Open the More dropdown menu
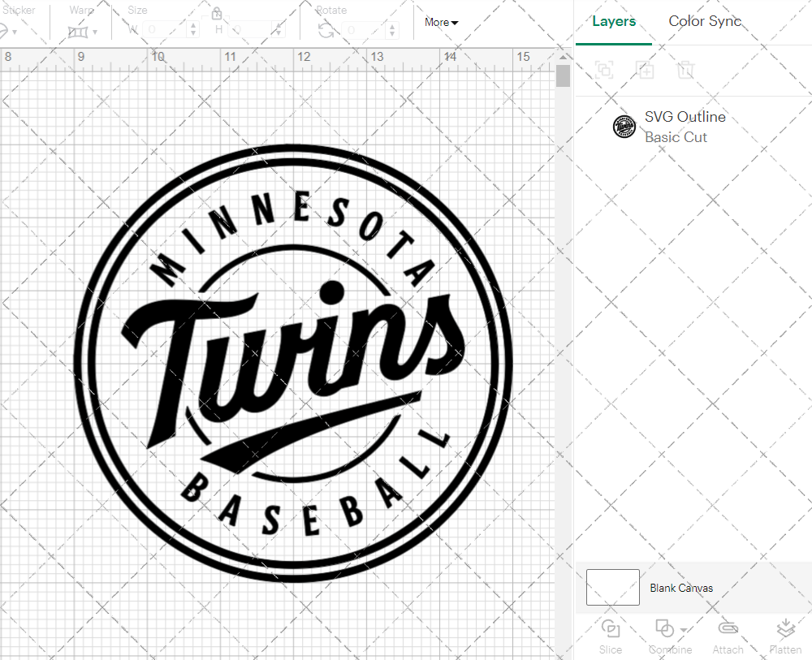Viewport: 812px width, 660px height. 441,23
